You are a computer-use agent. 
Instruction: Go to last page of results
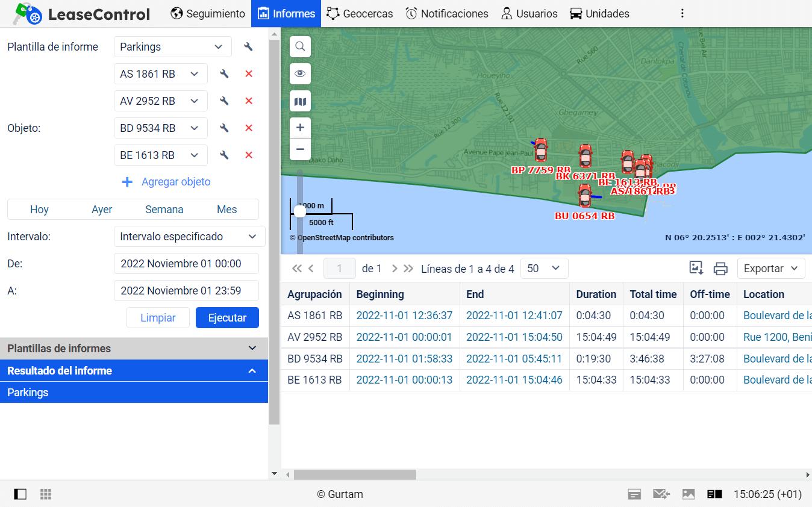408,269
